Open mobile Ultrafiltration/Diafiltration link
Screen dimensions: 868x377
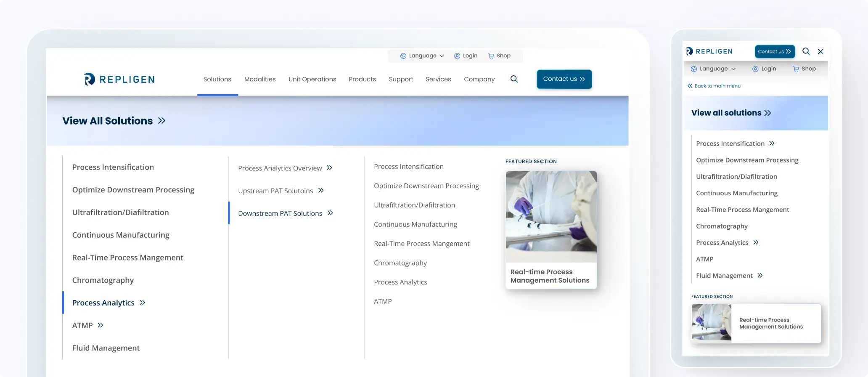pos(737,177)
